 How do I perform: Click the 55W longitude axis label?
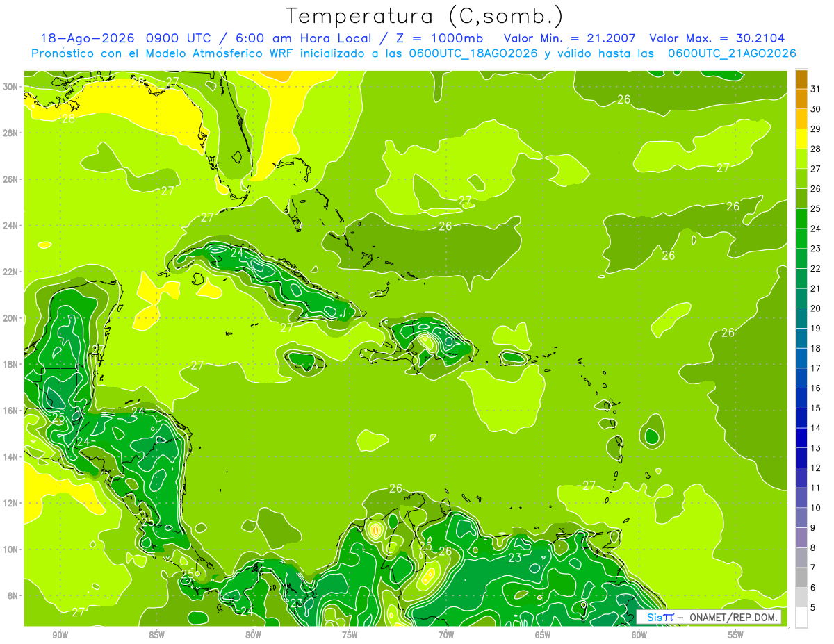pos(735,636)
